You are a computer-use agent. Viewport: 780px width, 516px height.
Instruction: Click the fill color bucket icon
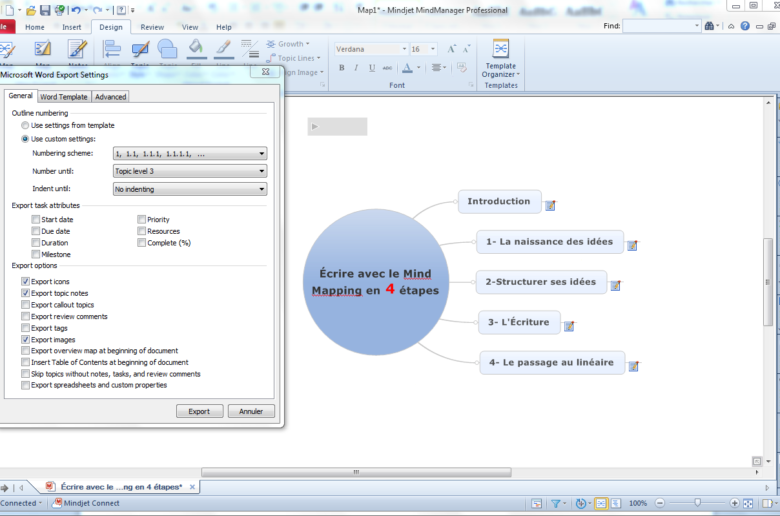pyautogui.click(x=196, y=47)
